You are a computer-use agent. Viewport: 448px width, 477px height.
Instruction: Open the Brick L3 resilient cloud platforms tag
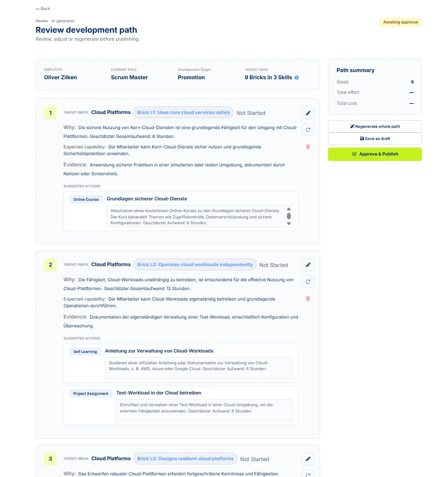(185, 459)
